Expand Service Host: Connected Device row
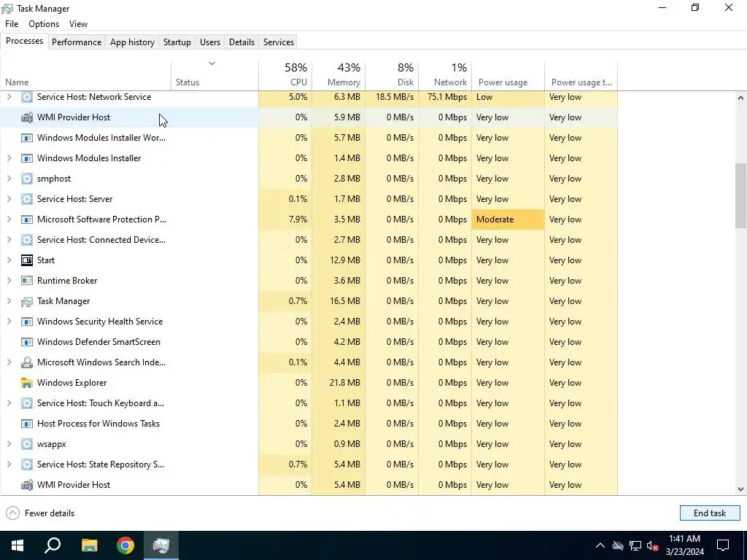This screenshot has width=747, height=560. (9, 240)
